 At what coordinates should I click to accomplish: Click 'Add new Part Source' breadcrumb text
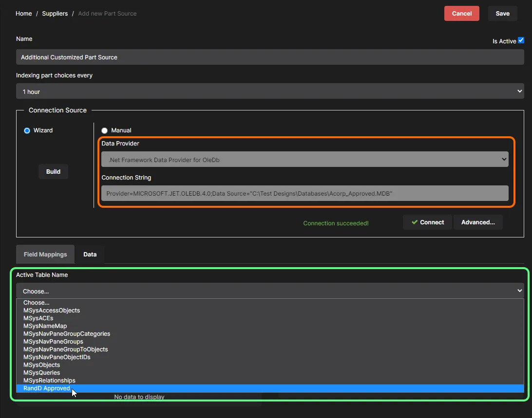click(x=107, y=14)
